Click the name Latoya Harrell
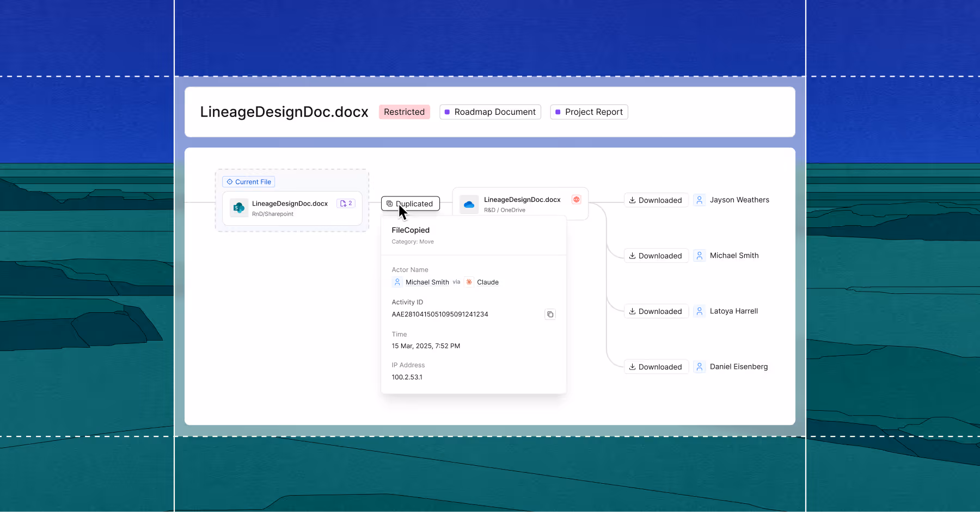The height and width of the screenshot is (512, 980). 733,311
